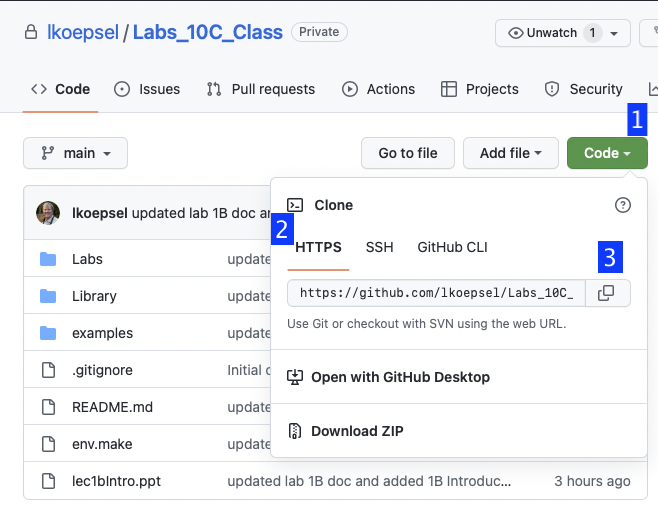The image size is (658, 506).
Task: Click the terminal icon beside Clone
Action: [295, 205]
